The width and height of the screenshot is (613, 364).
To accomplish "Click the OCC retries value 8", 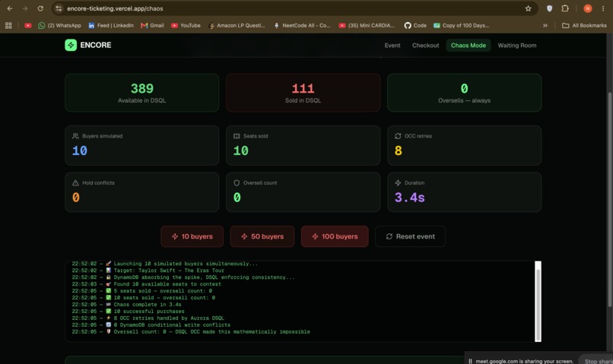I will [398, 150].
